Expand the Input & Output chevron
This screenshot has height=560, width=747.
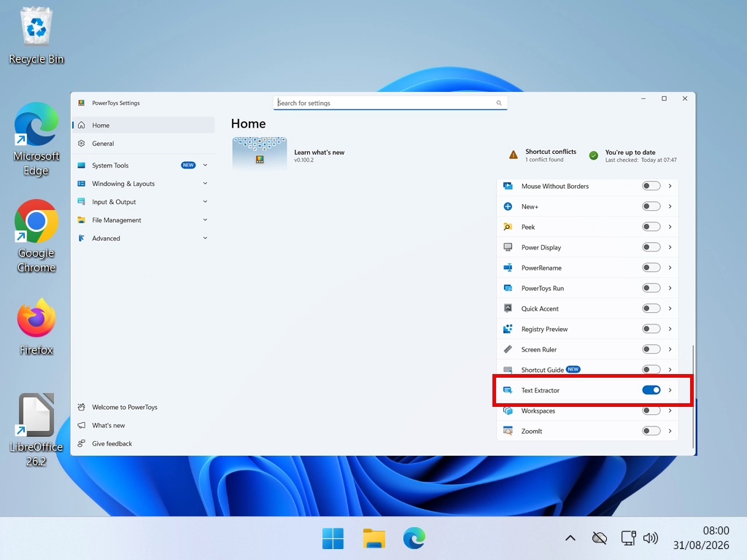205,201
